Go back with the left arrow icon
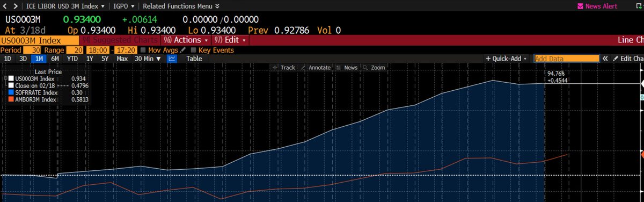 [5, 6]
